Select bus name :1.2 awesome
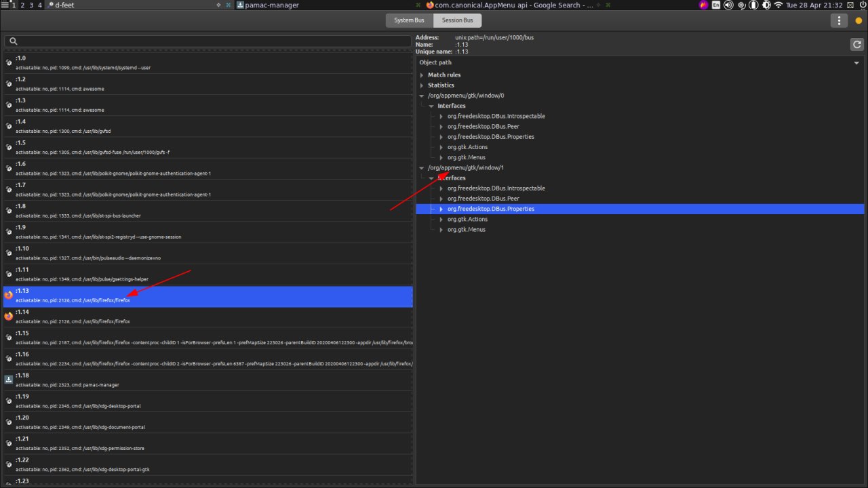This screenshot has height=488, width=868. [x=208, y=84]
